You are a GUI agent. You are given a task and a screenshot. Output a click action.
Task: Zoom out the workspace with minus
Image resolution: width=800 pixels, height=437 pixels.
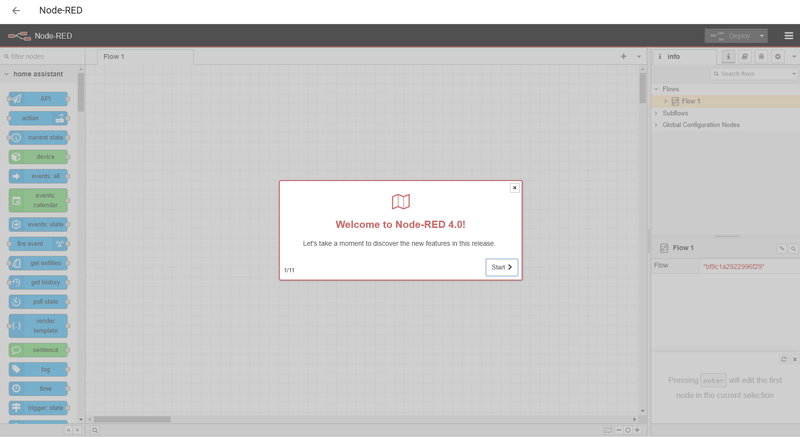coord(619,430)
